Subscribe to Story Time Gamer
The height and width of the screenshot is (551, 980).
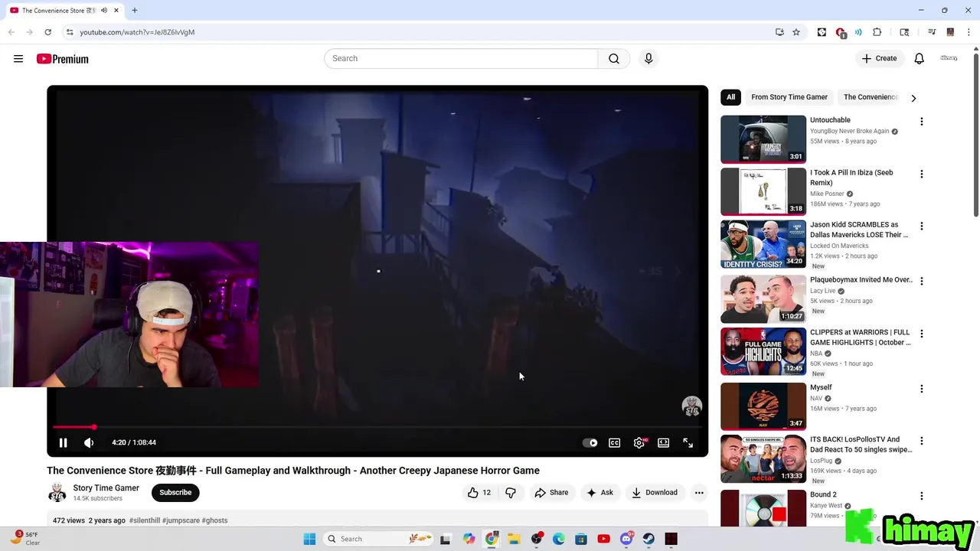pos(175,493)
